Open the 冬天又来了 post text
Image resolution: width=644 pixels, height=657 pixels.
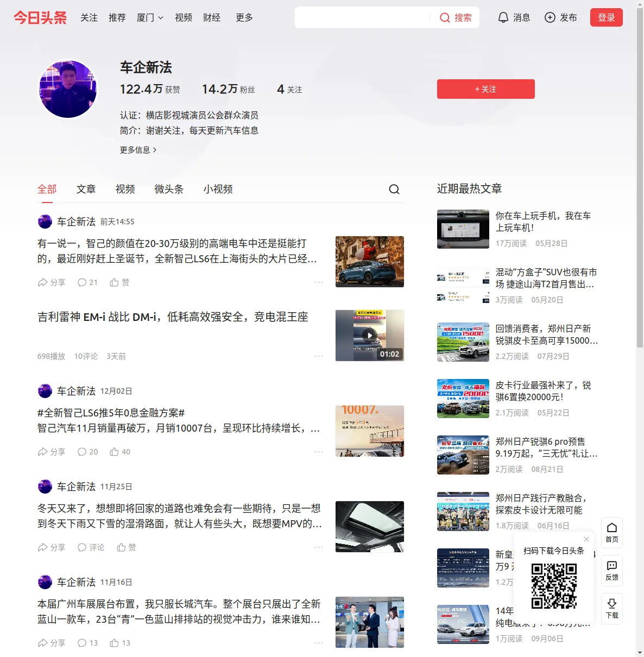click(x=180, y=516)
